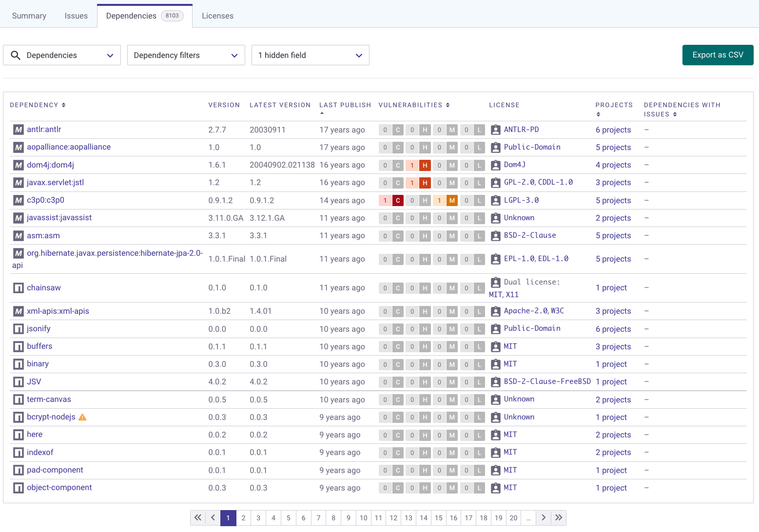Click the Maven icon beside c3p0:c3p0
The height and width of the screenshot is (532, 759).
(19, 200)
